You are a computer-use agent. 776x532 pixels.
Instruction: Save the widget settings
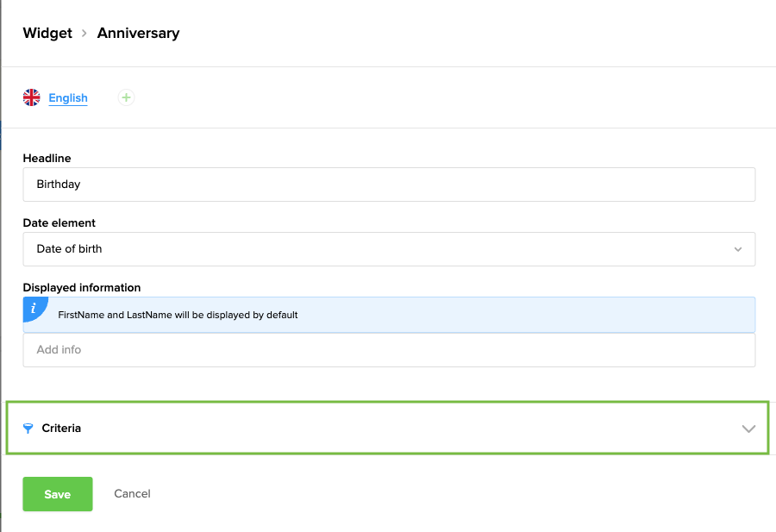[58, 494]
